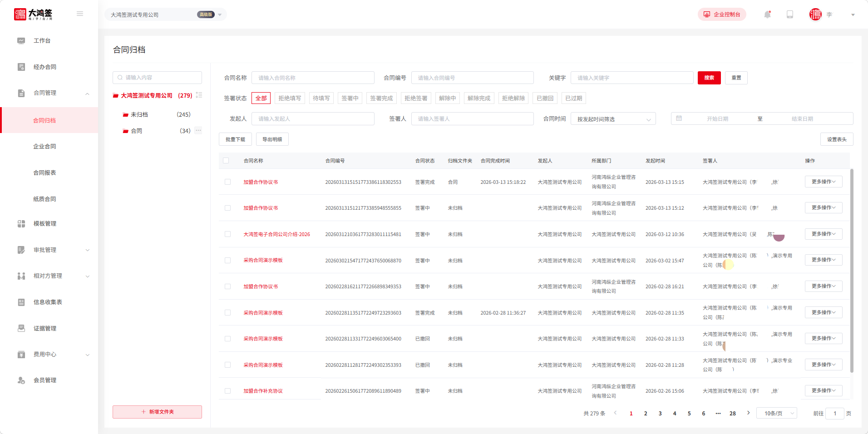Click the 模板管理 template icon in sidebar
868x434 pixels.
(21, 224)
